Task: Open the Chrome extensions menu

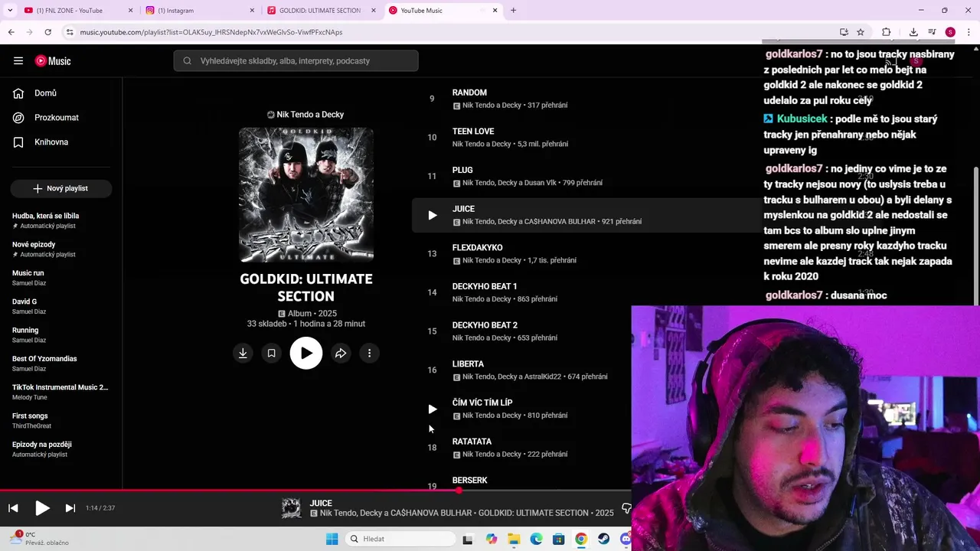Action: [x=886, y=32]
